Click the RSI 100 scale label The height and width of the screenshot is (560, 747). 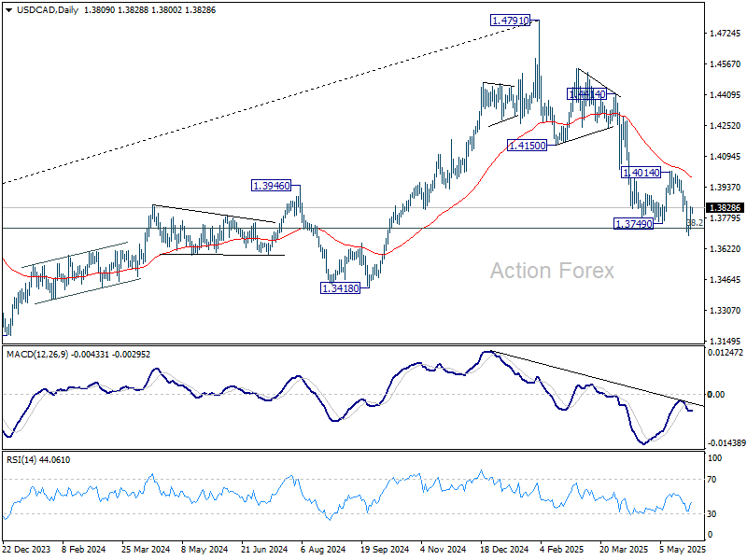(715, 458)
